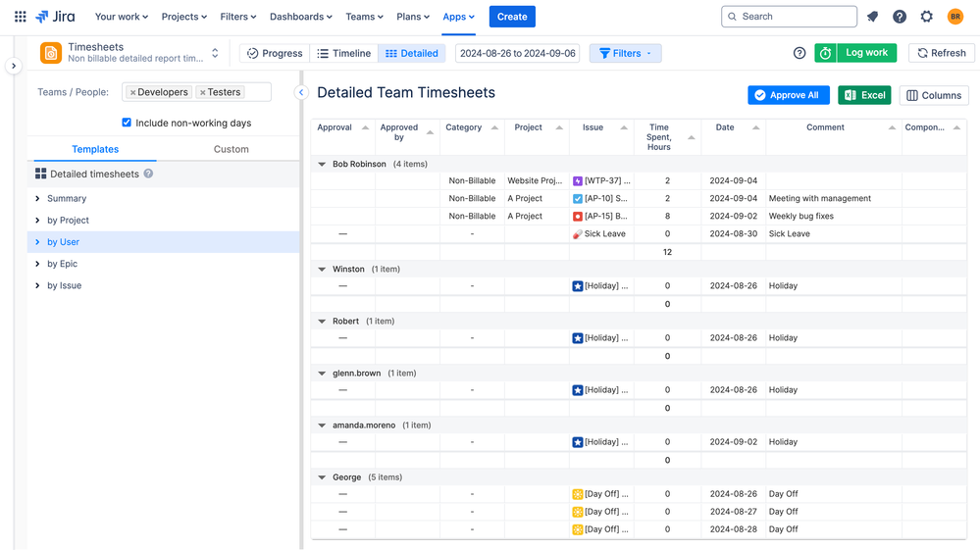The image size is (980, 550).
Task: Click Holiday icon in amanda.moreno row
Action: (578, 442)
